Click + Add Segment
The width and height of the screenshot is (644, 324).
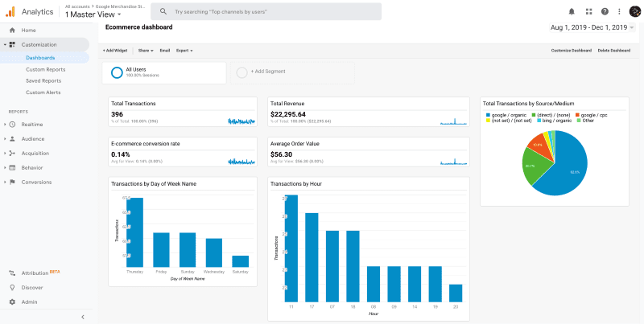click(268, 71)
